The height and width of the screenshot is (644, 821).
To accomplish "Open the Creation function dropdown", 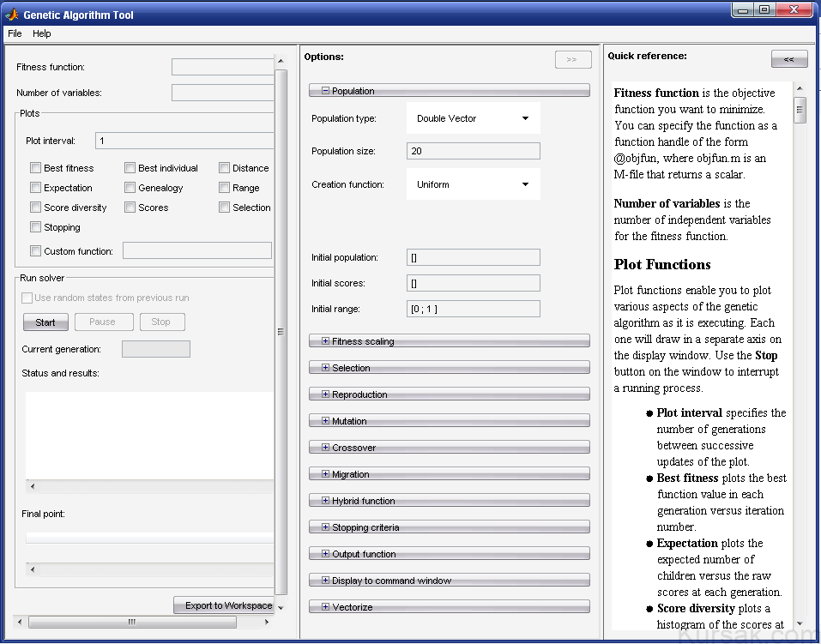I will tap(474, 184).
